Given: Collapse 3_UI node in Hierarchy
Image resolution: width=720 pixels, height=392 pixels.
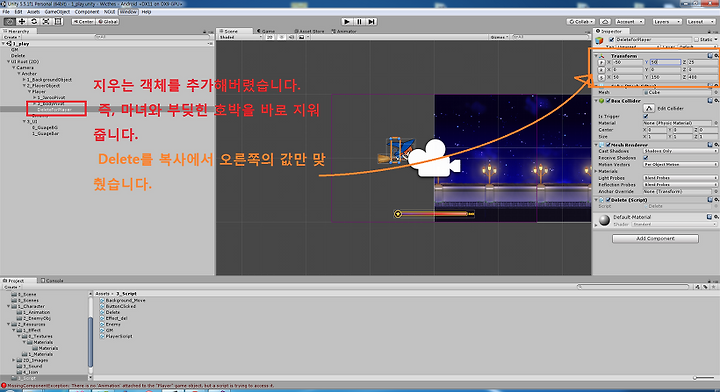Looking at the screenshot, I should [x=24, y=122].
